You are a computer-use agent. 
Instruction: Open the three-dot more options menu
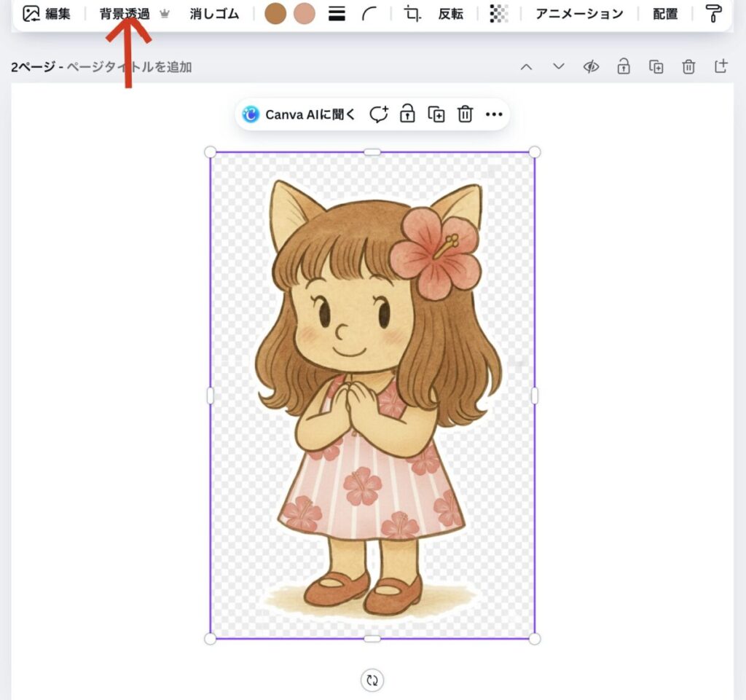click(x=494, y=114)
